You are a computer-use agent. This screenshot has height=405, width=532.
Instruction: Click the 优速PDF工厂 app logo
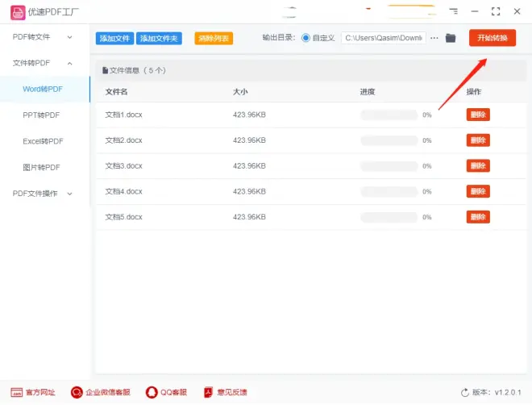coord(17,12)
